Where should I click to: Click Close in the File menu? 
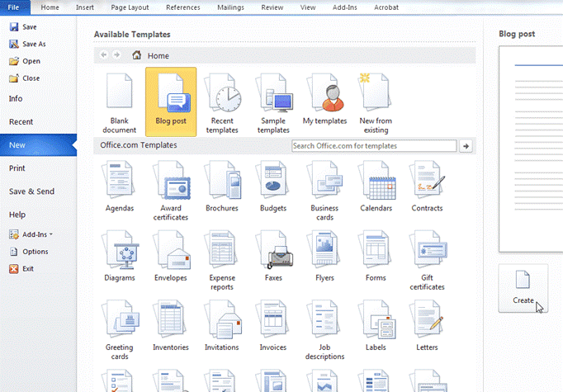point(25,78)
